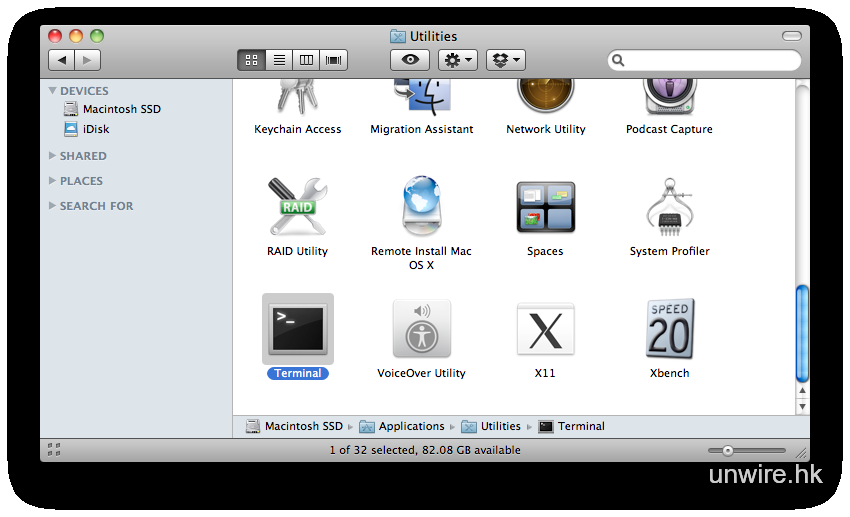Switch to icon view mode

tap(251, 60)
